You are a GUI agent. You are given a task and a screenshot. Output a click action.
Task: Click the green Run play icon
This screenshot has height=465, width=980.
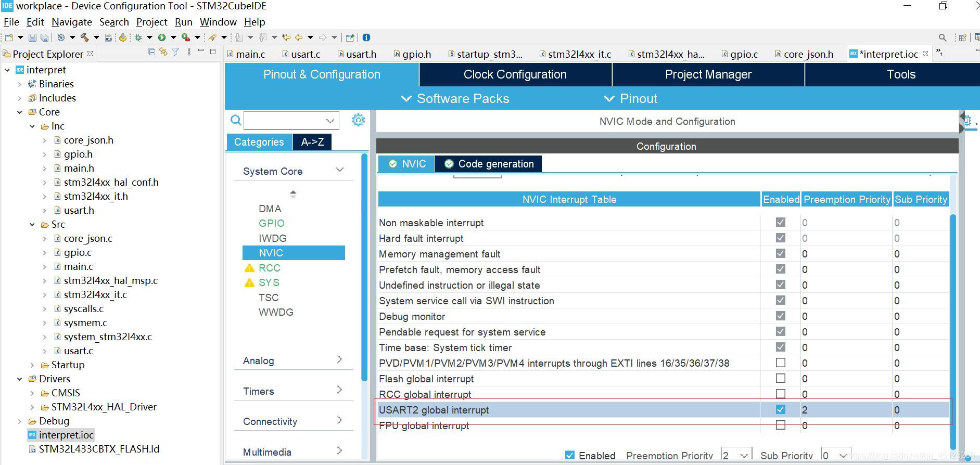(162, 37)
